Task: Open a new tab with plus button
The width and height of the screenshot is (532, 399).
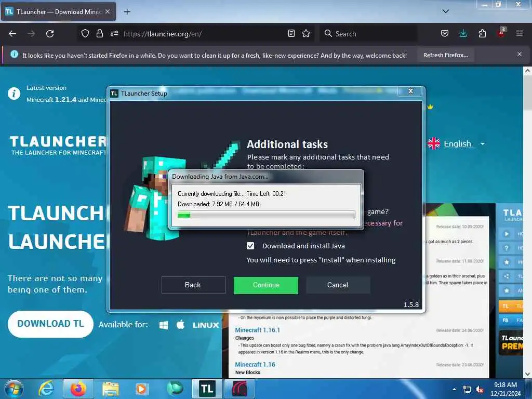Action: click(127, 12)
